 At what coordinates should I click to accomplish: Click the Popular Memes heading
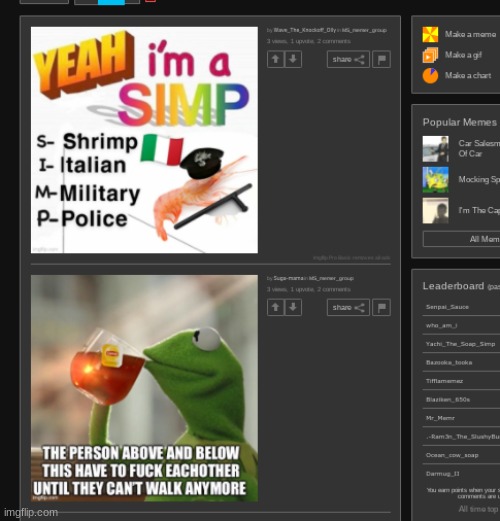coord(460,122)
